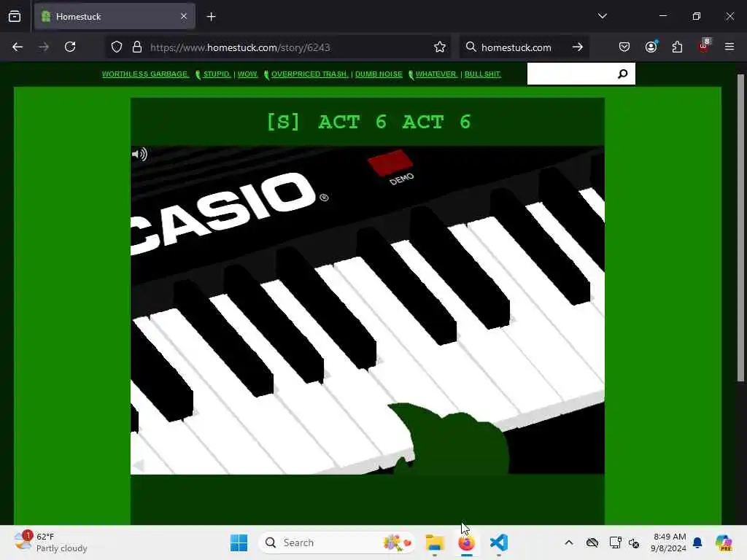Open Visual Studio Code from the taskbar
This screenshot has width=747, height=560.
499,542
